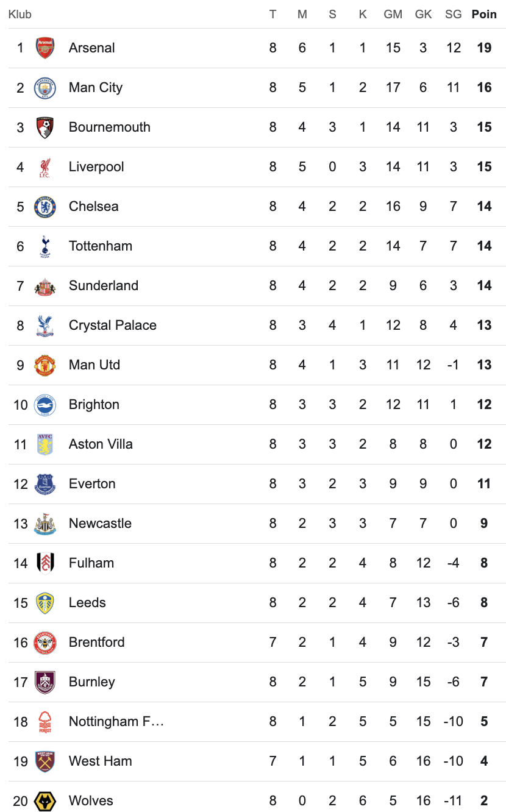Select the Bournemouth crest icon
Screen dimensions: 506x812
coord(45,127)
